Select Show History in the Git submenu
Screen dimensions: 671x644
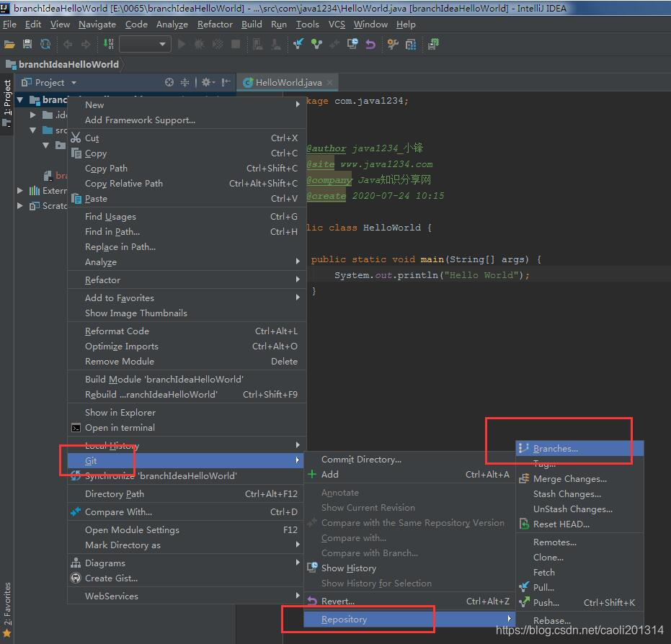(x=409, y=568)
